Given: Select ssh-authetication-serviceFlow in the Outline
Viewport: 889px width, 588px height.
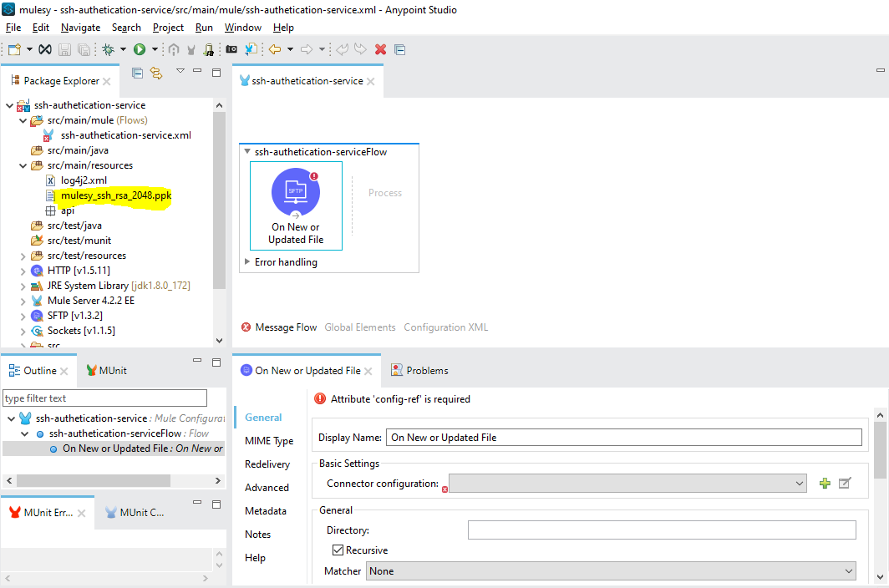Looking at the screenshot, I should point(115,433).
